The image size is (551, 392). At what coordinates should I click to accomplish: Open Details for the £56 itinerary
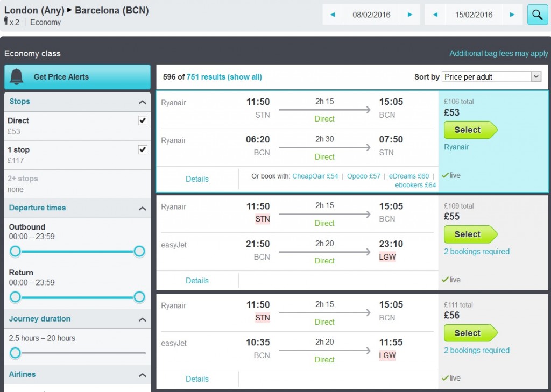coord(197,379)
